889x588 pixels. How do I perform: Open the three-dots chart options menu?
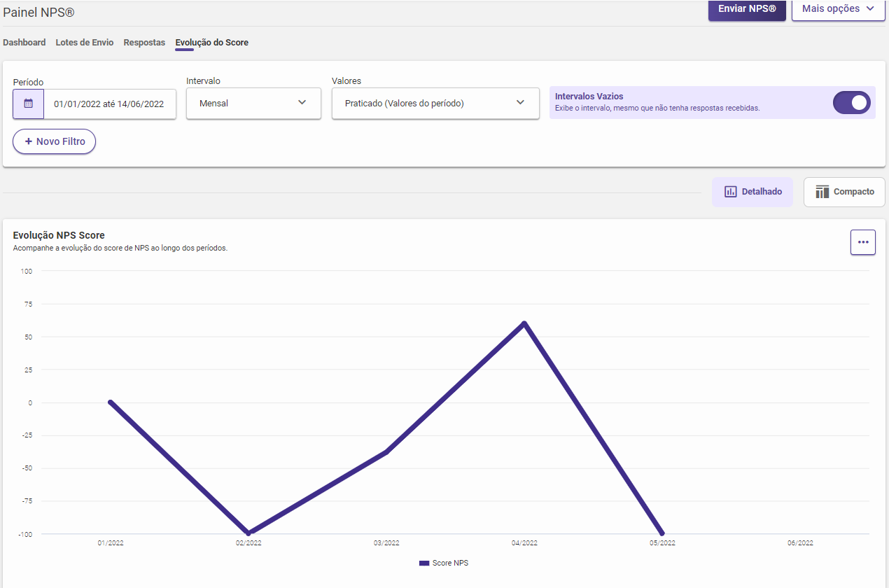[862, 242]
